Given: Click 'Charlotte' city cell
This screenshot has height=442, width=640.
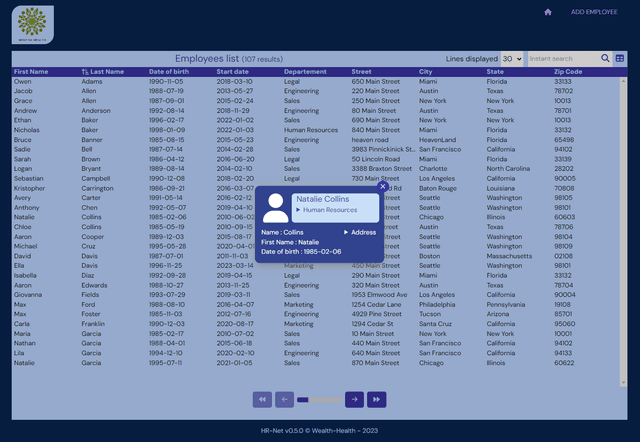Looking at the screenshot, I should coord(433,169).
